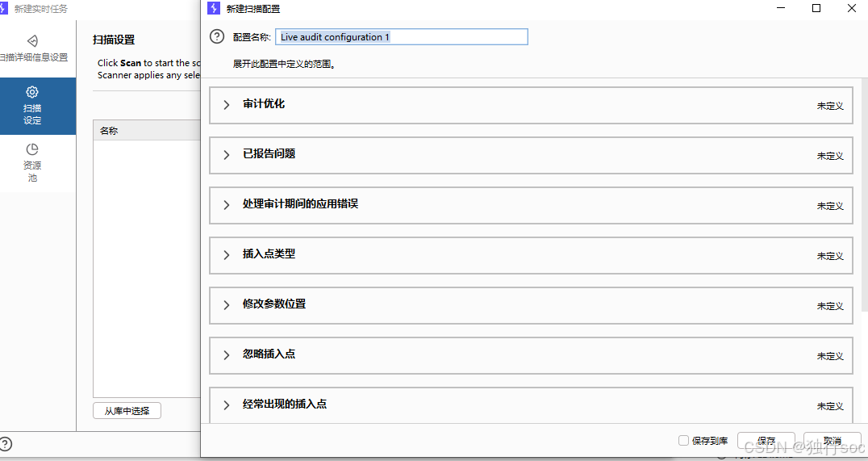Screen dimensions: 868x461
Task: Minimize the 新建扫描配置 dialog window
Action: point(781,8)
